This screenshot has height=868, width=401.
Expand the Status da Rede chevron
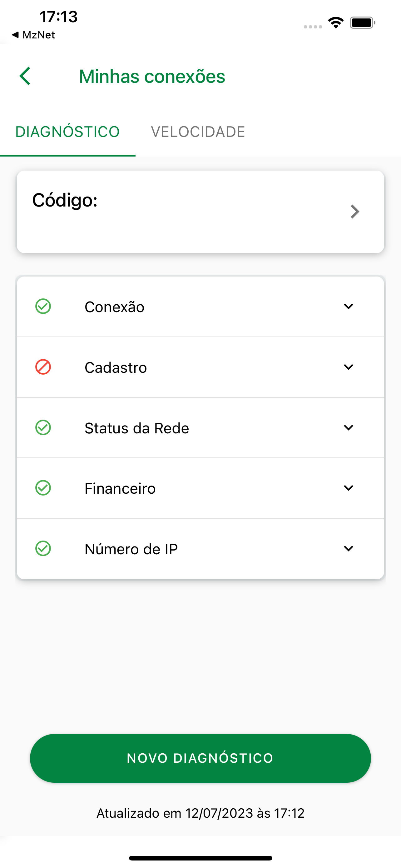349,428
